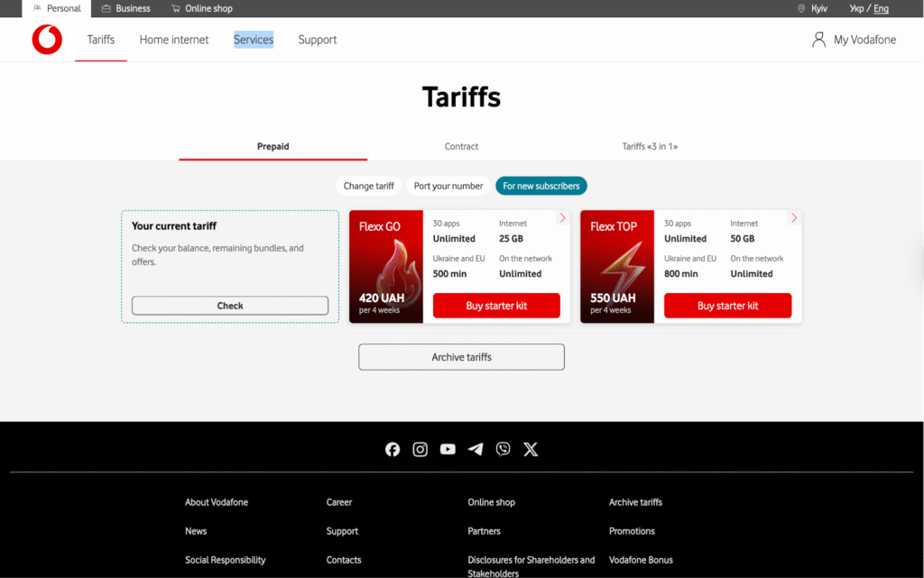Open the Facebook social icon
This screenshot has height=578, width=924.
[393, 449]
